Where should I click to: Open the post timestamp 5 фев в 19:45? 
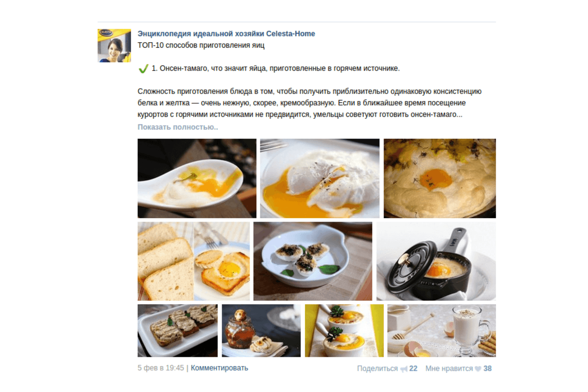(x=161, y=368)
